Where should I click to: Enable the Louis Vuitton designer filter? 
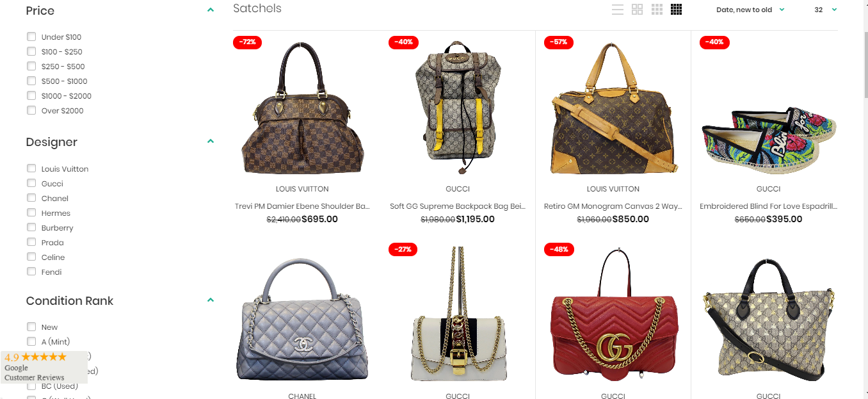31,168
